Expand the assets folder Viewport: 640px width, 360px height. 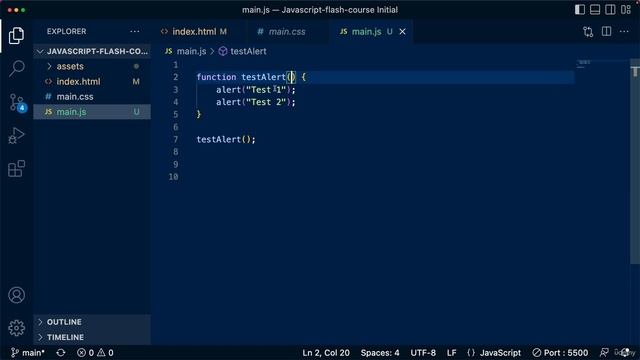[x=92, y=66]
